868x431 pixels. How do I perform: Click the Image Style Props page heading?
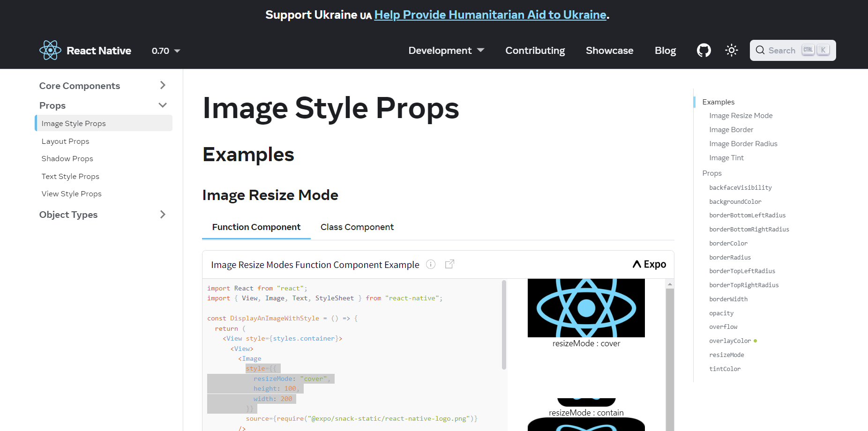point(330,108)
